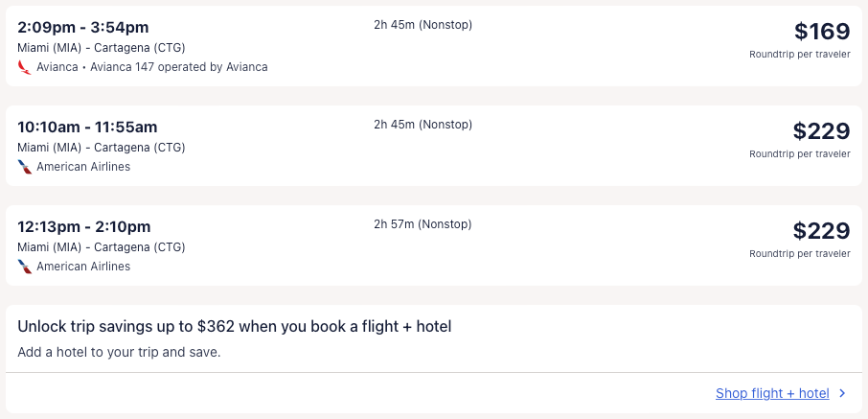Viewport: 868px width, 419px height.
Task: Click the 2h 45m (Nonstop) on Avianca flight
Action: (423, 25)
